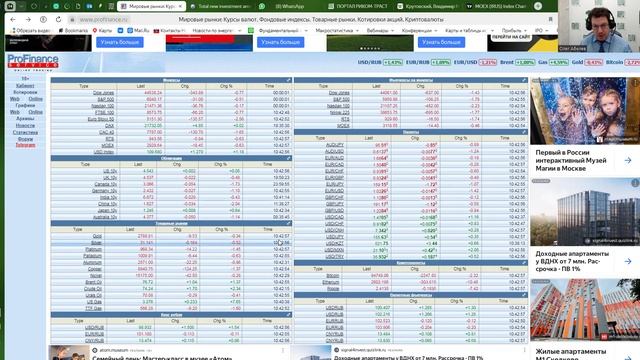Open the Dow Jones link in the indices table

(103, 93)
